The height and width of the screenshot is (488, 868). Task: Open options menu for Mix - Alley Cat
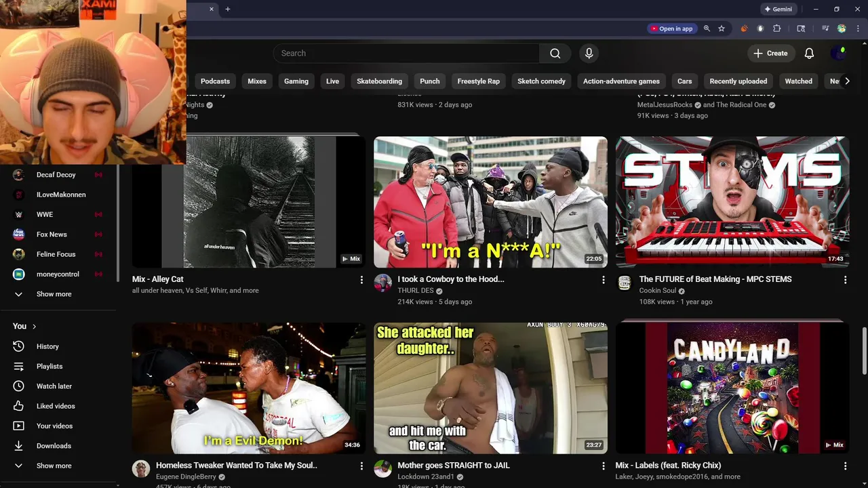click(x=361, y=280)
